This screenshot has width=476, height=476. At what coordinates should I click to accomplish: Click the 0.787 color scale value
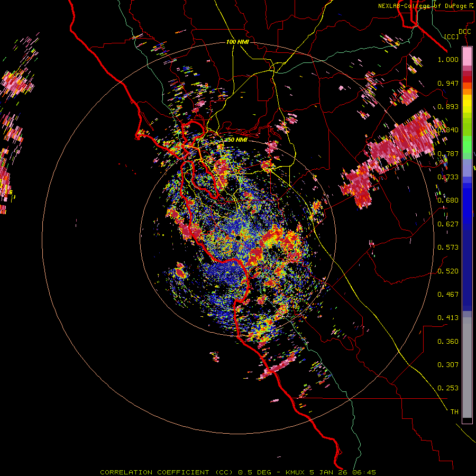pyautogui.click(x=448, y=153)
